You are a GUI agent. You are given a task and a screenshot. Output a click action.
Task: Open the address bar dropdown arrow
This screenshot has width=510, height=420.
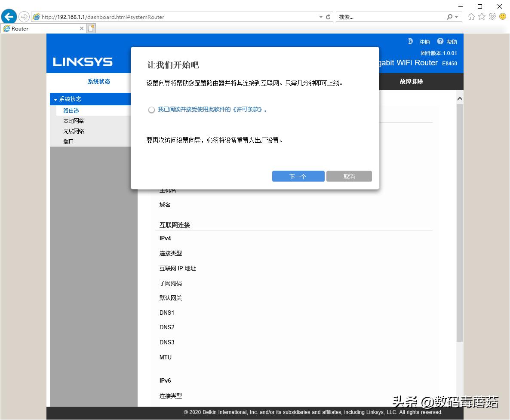321,17
